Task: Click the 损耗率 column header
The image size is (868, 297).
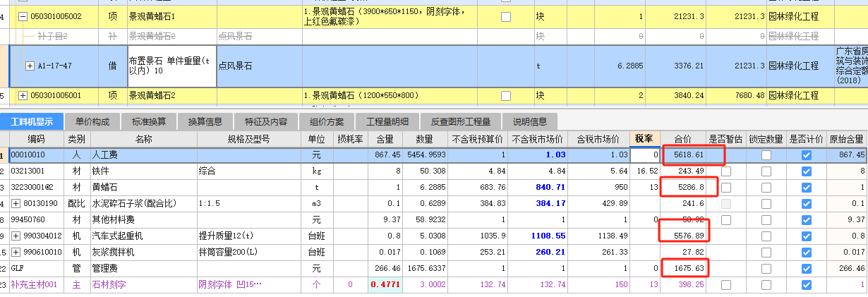Action: (x=350, y=138)
